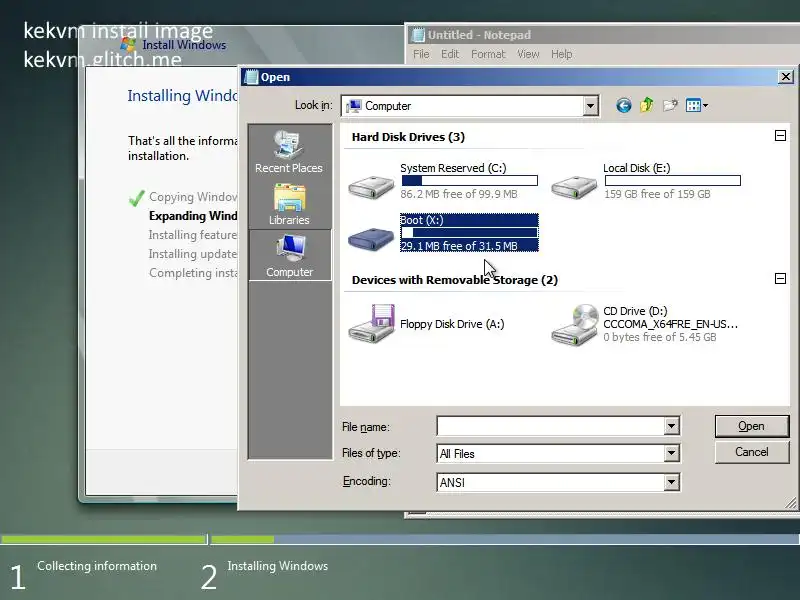
Task: Click the Up One Level folder icon
Action: (646, 105)
